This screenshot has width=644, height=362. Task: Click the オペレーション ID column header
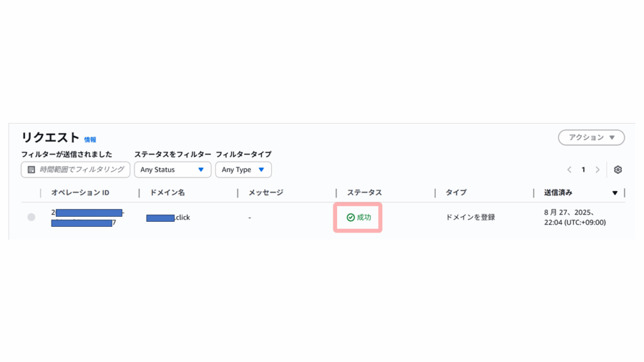(80, 192)
